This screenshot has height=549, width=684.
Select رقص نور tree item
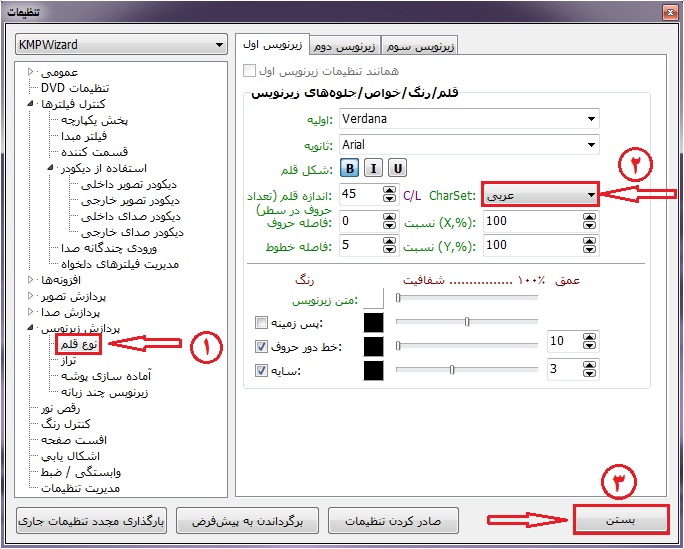pos(61,409)
